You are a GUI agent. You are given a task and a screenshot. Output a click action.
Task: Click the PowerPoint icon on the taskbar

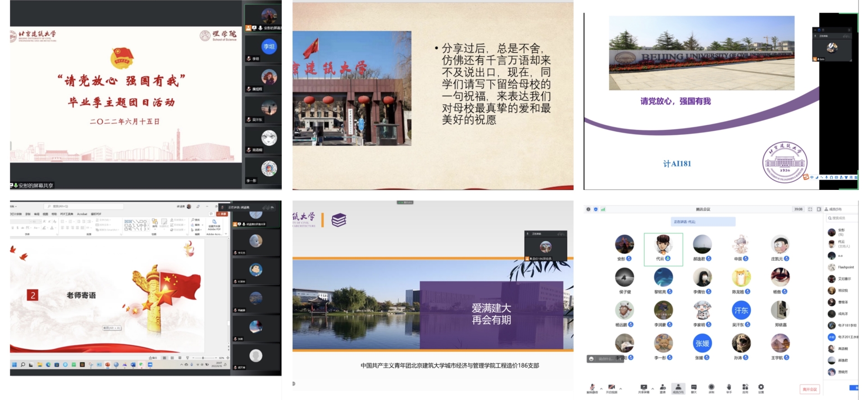pos(108,364)
